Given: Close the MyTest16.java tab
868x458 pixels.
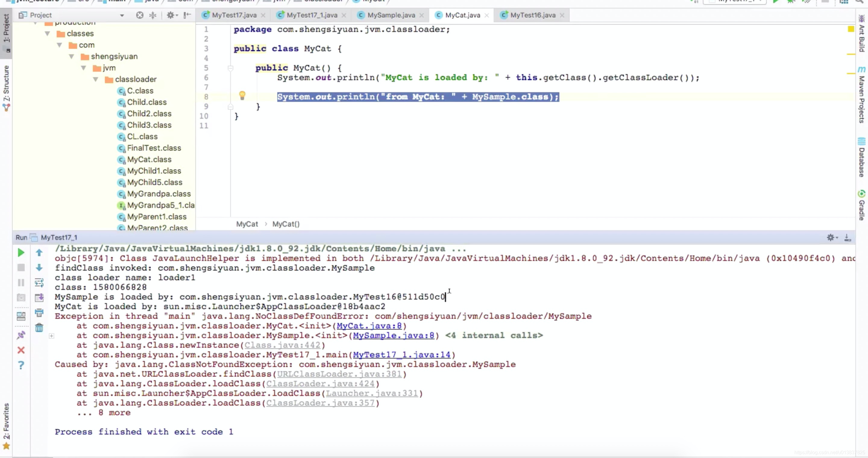Looking at the screenshot, I should (562, 15).
